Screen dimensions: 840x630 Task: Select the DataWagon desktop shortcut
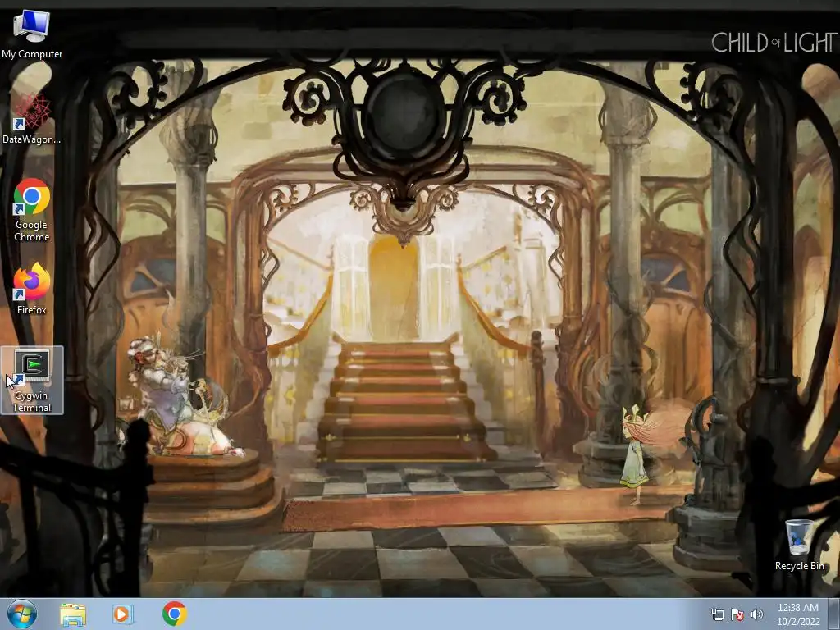pyautogui.click(x=32, y=119)
